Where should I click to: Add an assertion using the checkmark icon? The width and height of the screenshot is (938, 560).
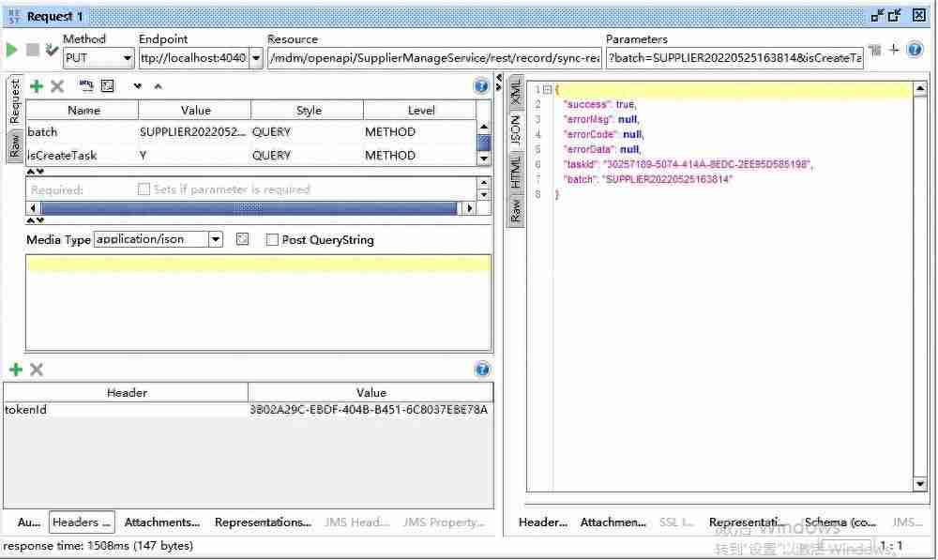click(x=52, y=50)
